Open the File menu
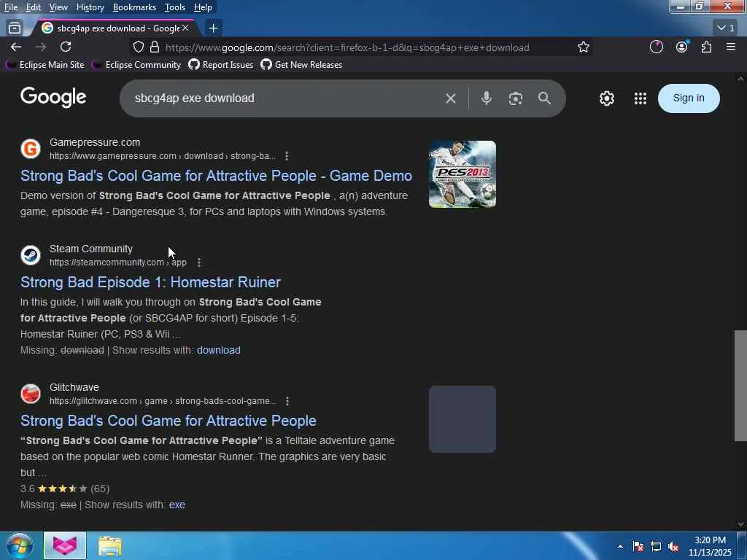Viewport: 747px width, 560px height. pos(10,7)
